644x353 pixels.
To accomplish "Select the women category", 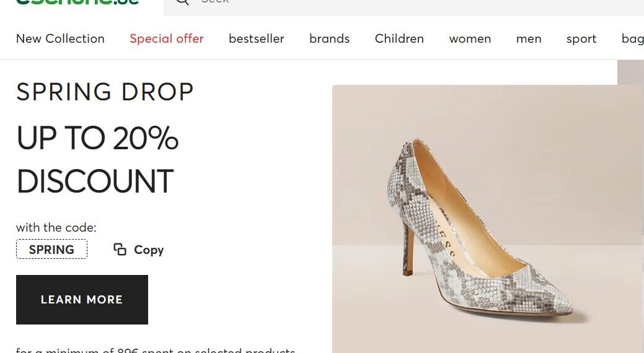I will [470, 38].
